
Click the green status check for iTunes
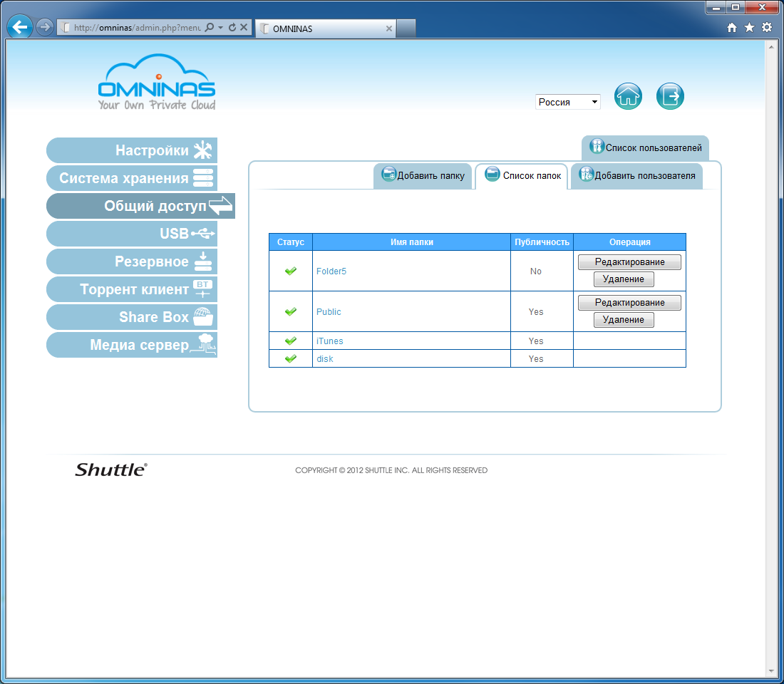[x=291, y=341]
